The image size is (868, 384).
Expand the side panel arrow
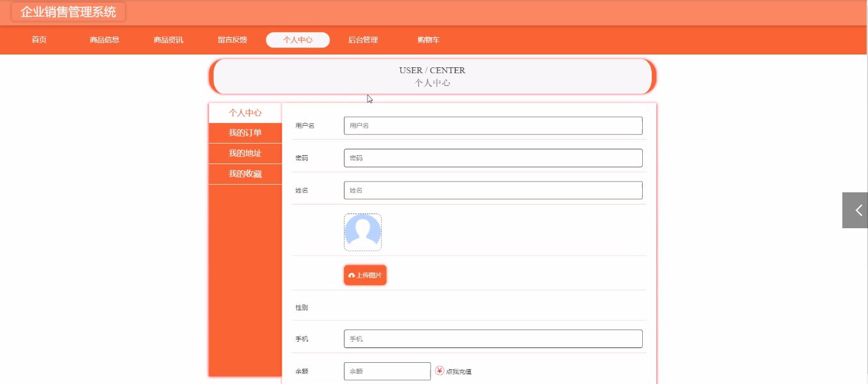coord(855,210)
